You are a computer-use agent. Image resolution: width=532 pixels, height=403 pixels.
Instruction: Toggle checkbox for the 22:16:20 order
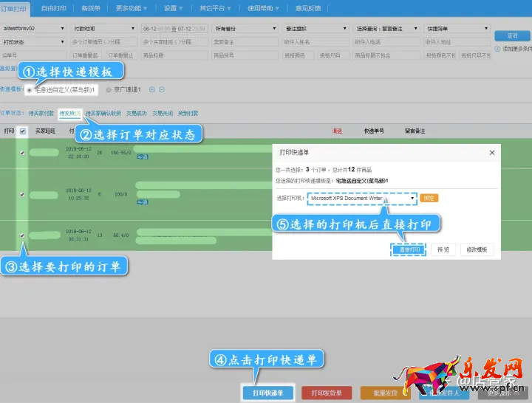point(22,153)
